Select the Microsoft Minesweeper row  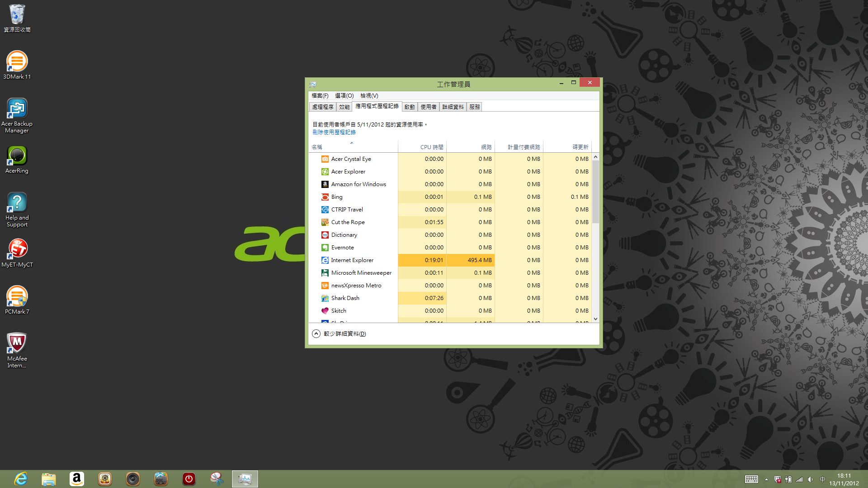click(450, 273)
